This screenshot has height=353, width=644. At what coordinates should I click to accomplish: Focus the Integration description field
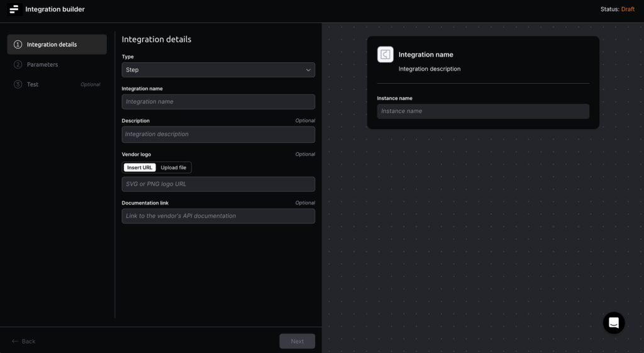coord(218,134)
